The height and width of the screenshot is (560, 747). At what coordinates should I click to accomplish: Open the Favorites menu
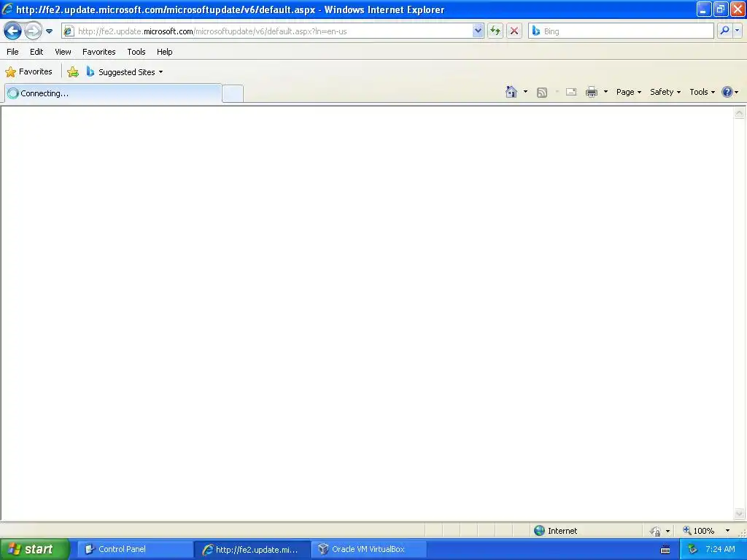click(x=98, y=52)
